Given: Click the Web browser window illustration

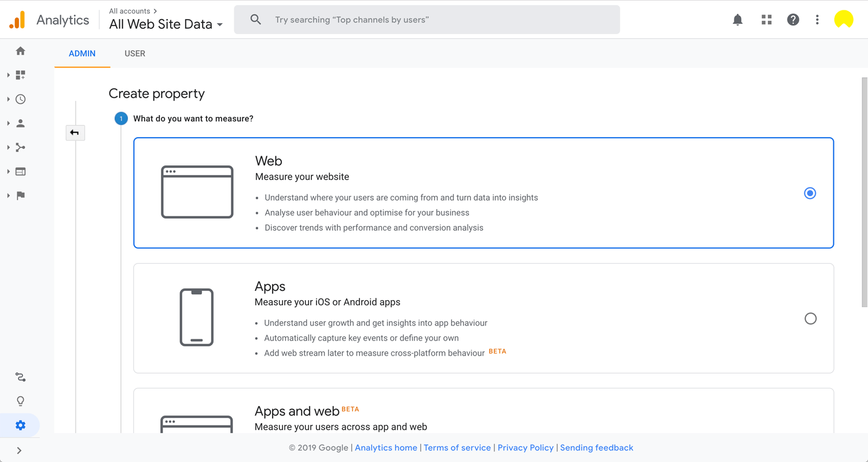Looking at the screenshot, I should coord(197,192).
